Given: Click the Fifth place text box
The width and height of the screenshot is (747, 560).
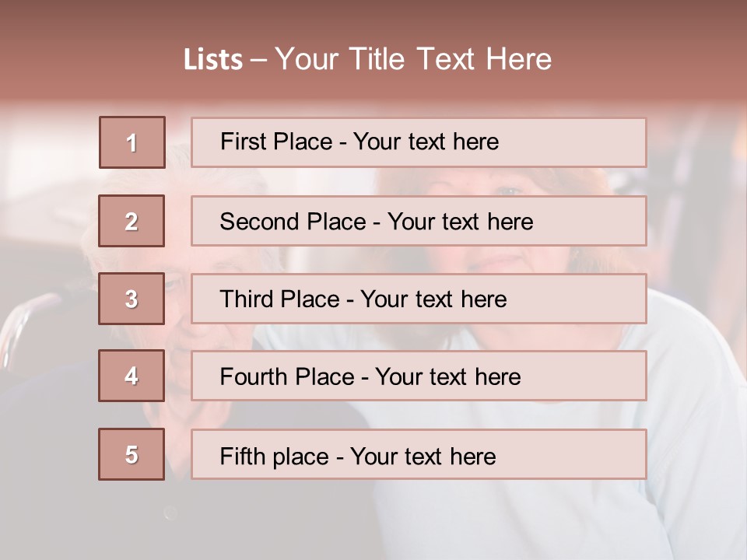Looking at the screenshot, I should click(419, 454).
